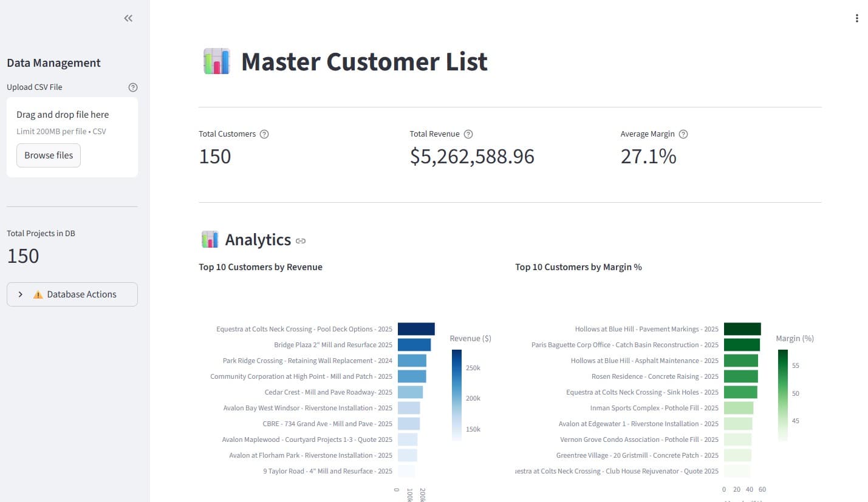Click the chevron arrow on Database Actions

coord(20,294)
